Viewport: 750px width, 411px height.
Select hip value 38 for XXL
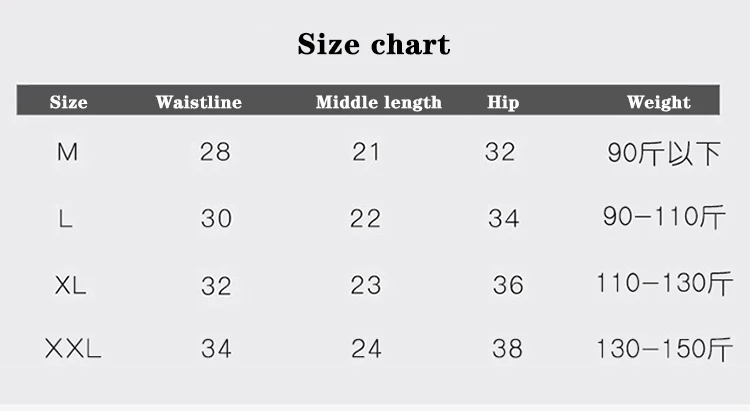click(507, 349)
